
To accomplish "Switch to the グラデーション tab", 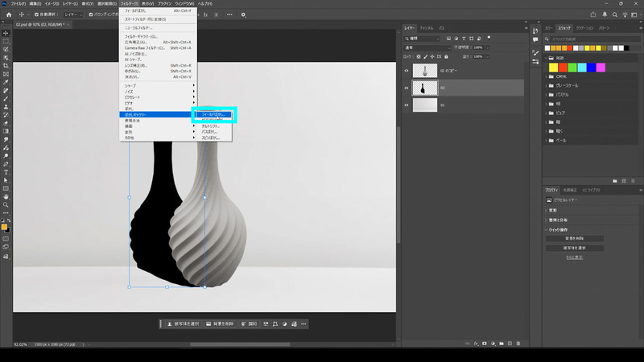I will coord(584,28).
